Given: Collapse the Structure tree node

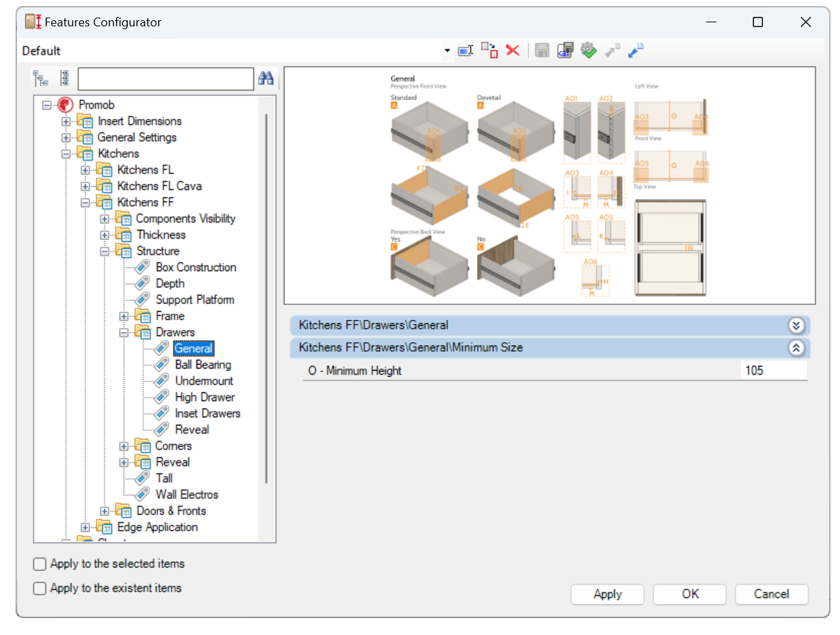Looking at the screenshot, I should tap(104, 251).
